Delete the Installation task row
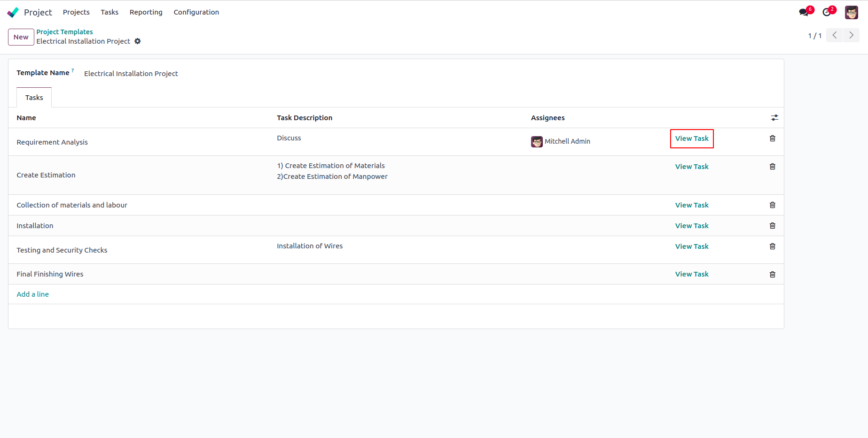The image size is (868, 438). [x=772, y=226]
